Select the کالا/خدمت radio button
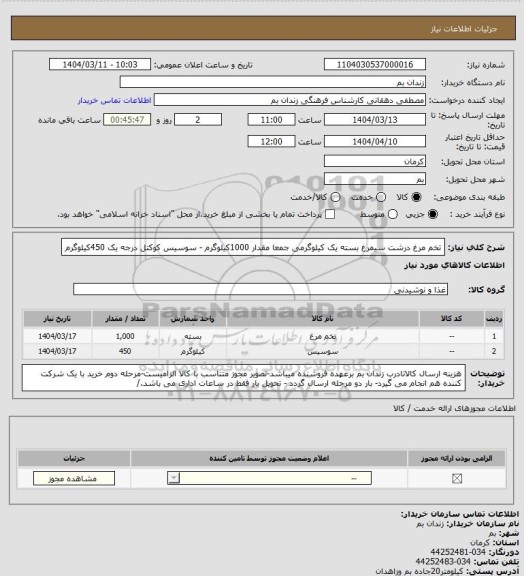This screenshot has height=576, width=524. (x=335, y=197)
